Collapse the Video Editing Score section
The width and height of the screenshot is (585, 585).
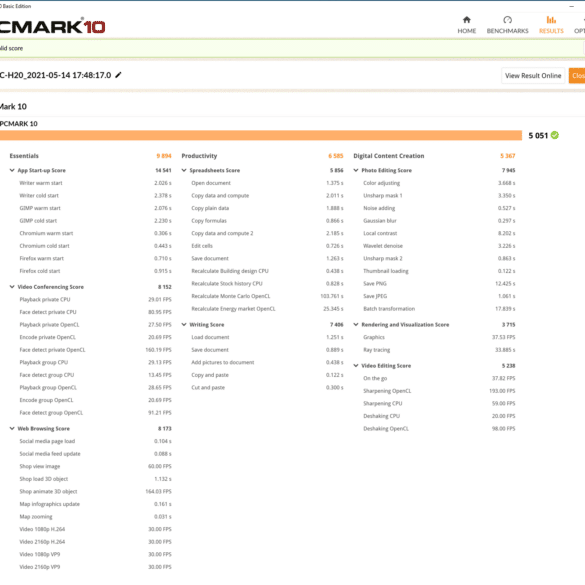point(356,366)
